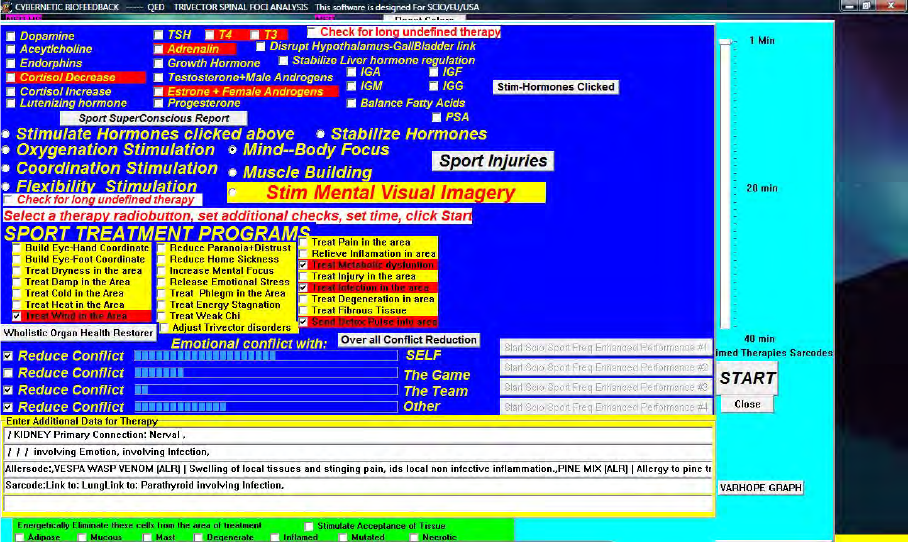The image size is (908, 542).
Task: Choose Oxygenation Stimulation therapy
Action: click(6, 150)
